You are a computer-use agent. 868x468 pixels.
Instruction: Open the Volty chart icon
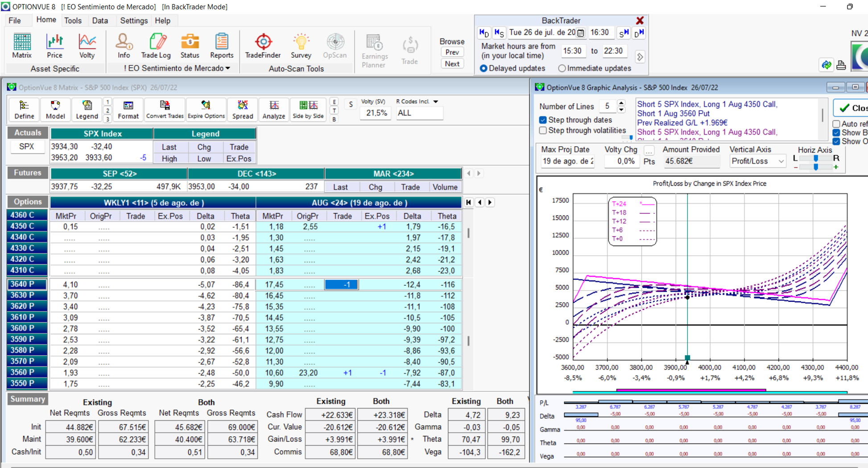pos(87,46)
